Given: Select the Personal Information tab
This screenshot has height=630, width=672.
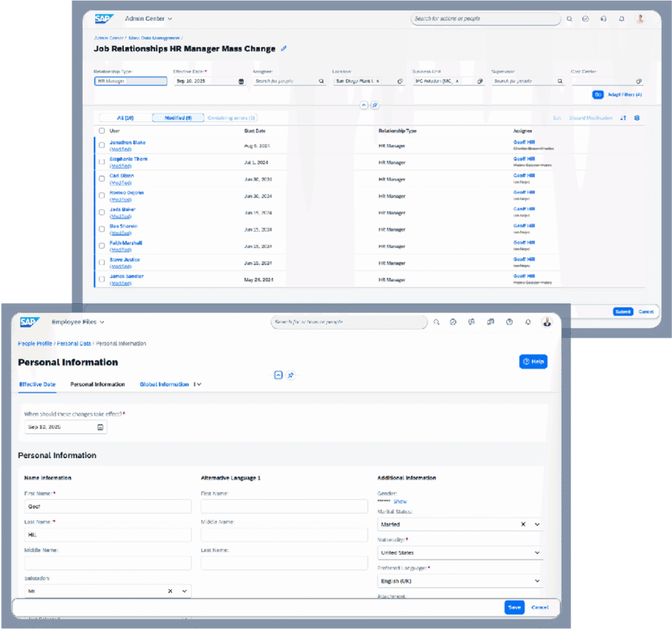Looking at the screenshot, I should tap(97, 384).
